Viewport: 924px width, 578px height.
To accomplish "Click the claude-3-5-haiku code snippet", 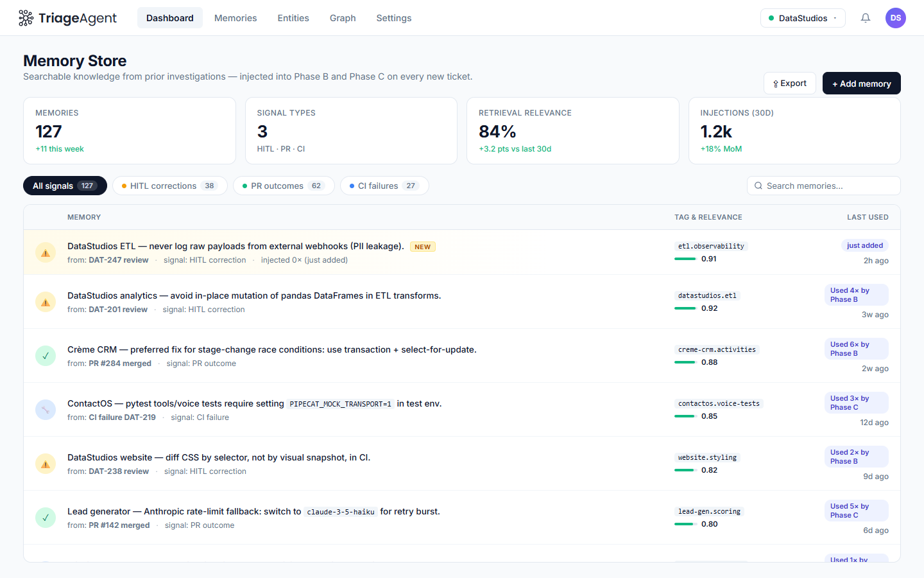I will point(341,512).
